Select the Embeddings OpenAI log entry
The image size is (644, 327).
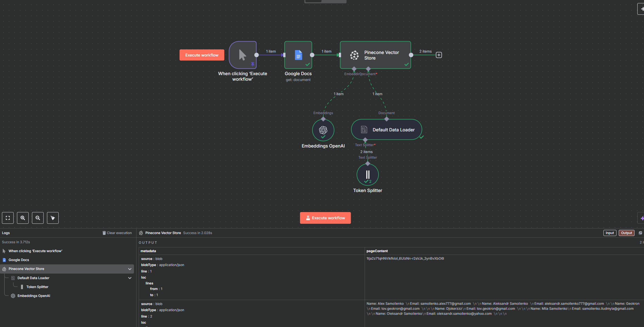click(x=34, y=296)
